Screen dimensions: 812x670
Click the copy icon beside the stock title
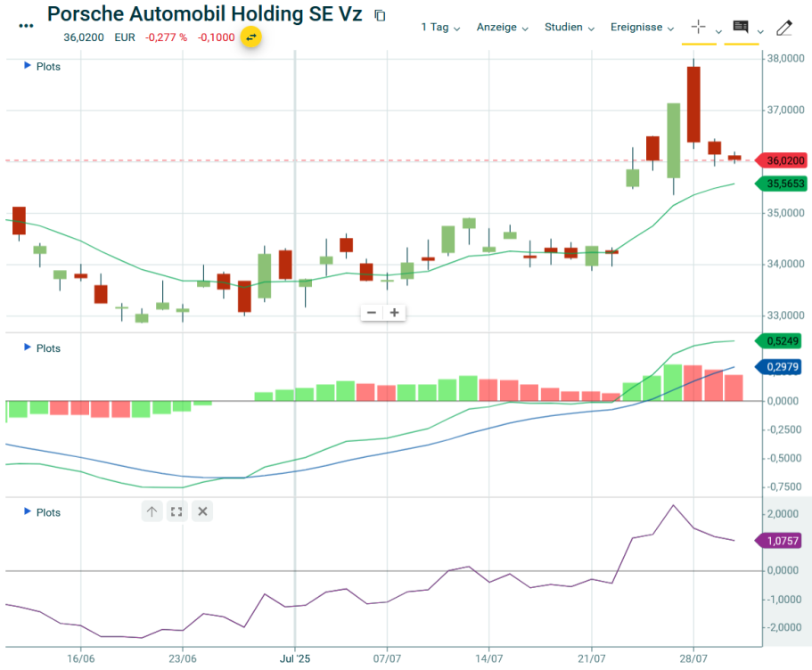pyautogui.click(x=380, y=15)
